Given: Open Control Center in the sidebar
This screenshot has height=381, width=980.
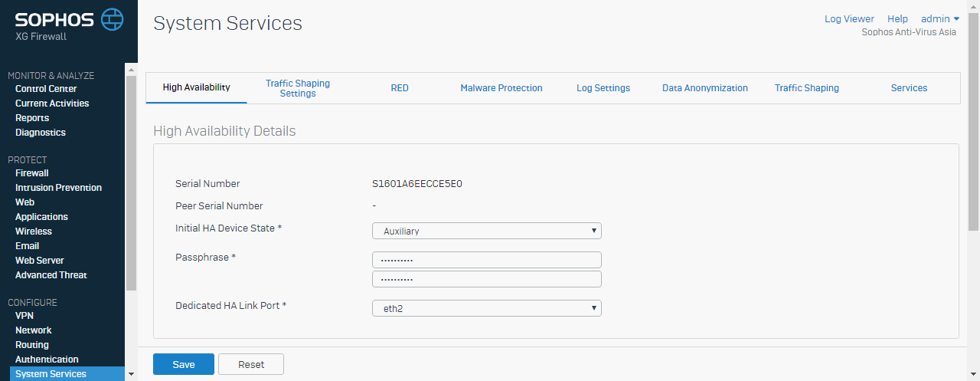Looking at the screenshot, I should [46, 89].
